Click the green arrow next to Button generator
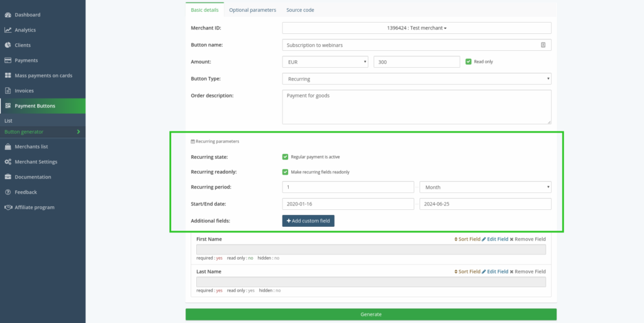This screenshot has width=644, height=323. (79, 132)
